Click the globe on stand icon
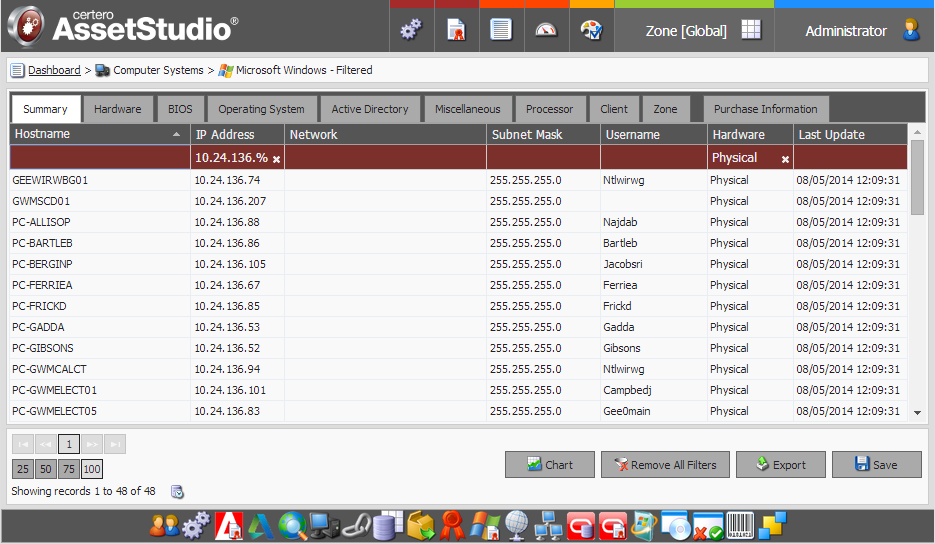This screenshot has width=935, height=544. click(517, 526)
